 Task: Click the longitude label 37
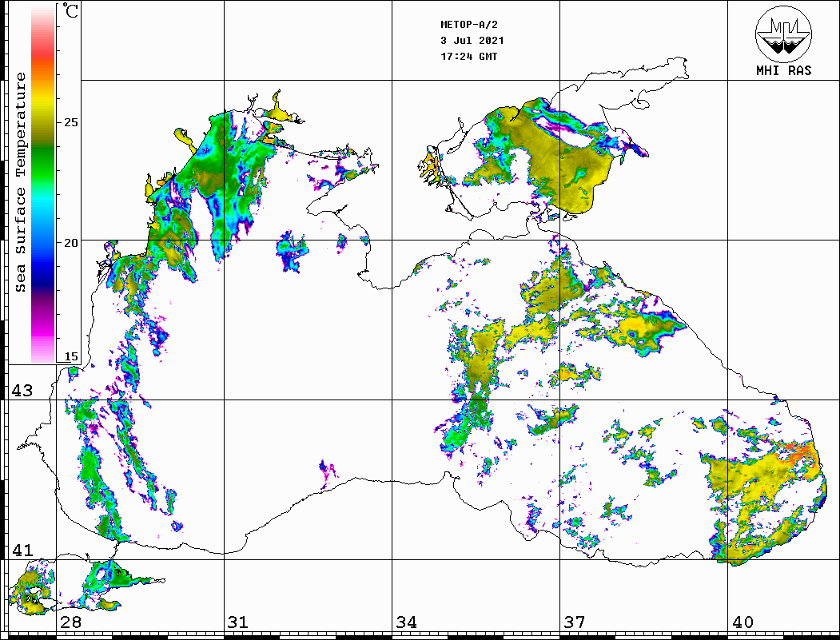575,622
